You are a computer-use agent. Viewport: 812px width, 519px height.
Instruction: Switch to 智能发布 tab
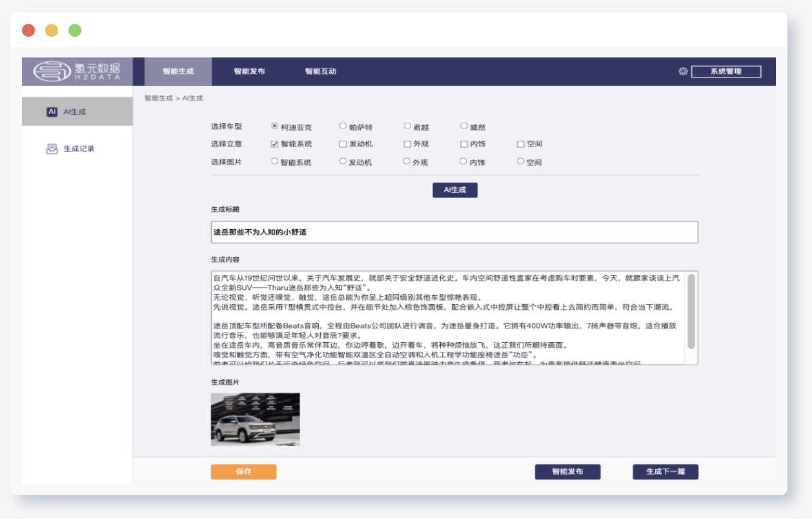249,72
